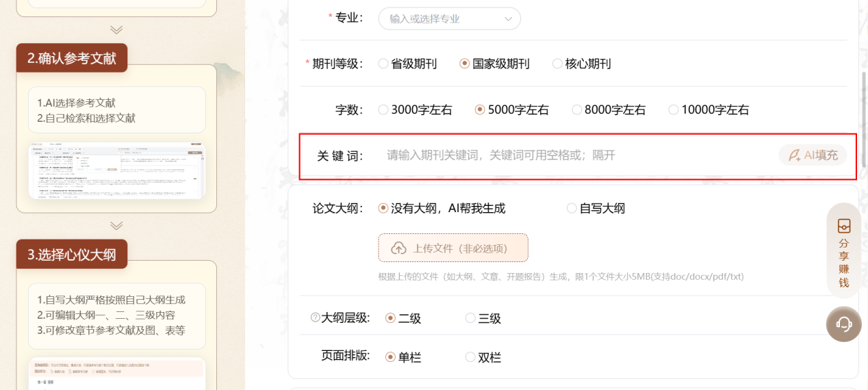The image size is (868, 390).
Task: Click the double chevron above 2.确认参考文献
Action: click(x=116, y=29)
